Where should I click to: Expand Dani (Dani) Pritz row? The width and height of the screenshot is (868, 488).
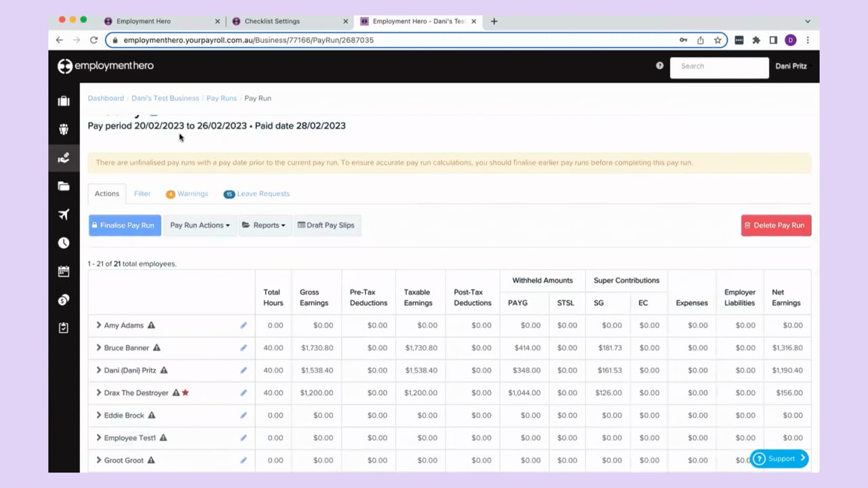(98, 370)
